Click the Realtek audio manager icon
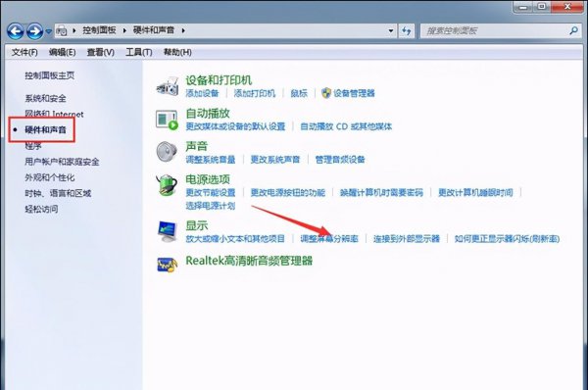The image size is (588, 390). tap(168, 264)
